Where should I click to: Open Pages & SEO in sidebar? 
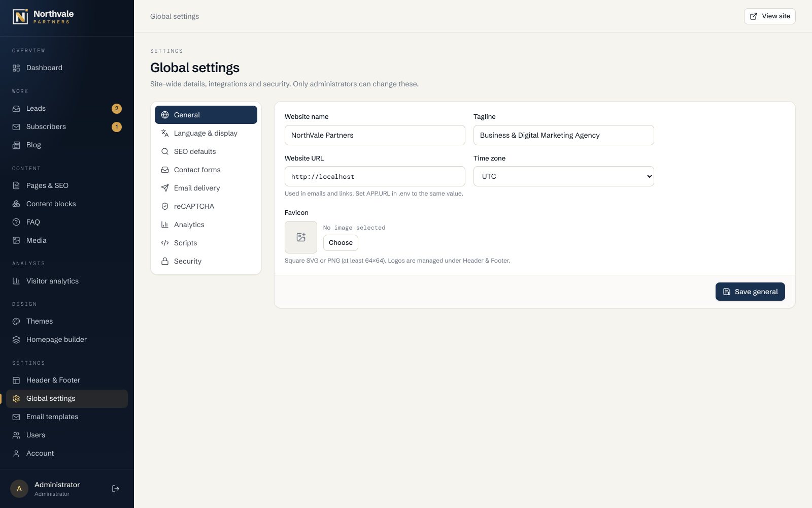[67, 185]
